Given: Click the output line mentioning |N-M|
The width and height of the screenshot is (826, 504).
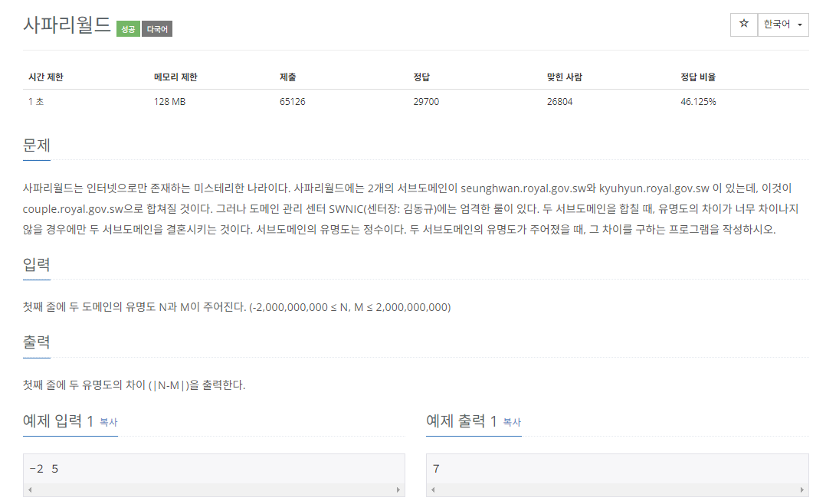Looking at the screenshot, I should pos(134,385).
